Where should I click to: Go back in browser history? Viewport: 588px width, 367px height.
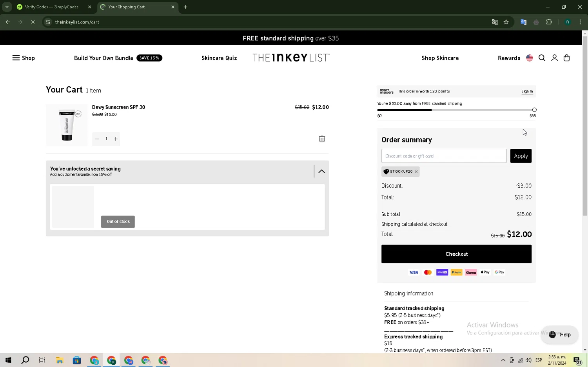click(x=8, y=22)
